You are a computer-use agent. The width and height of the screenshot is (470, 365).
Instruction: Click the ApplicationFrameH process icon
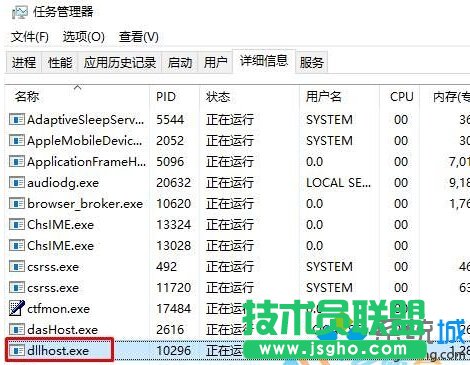tap(17, 161)
